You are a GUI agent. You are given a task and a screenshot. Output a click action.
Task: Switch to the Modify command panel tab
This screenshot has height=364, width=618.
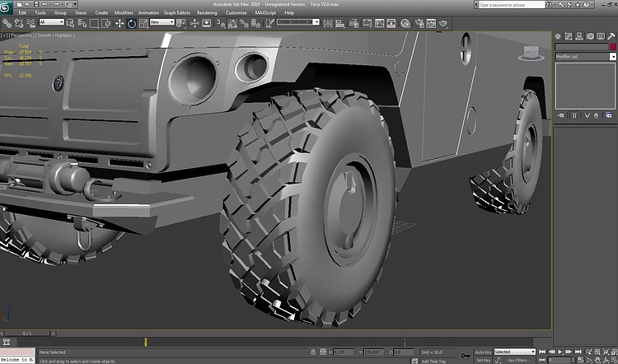click(569, 36)
